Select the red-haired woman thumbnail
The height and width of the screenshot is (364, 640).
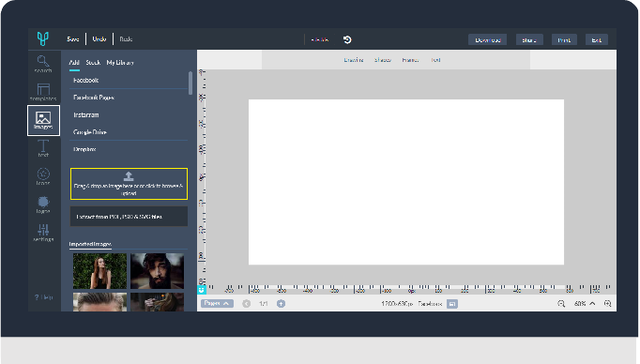tap(100, 271)
